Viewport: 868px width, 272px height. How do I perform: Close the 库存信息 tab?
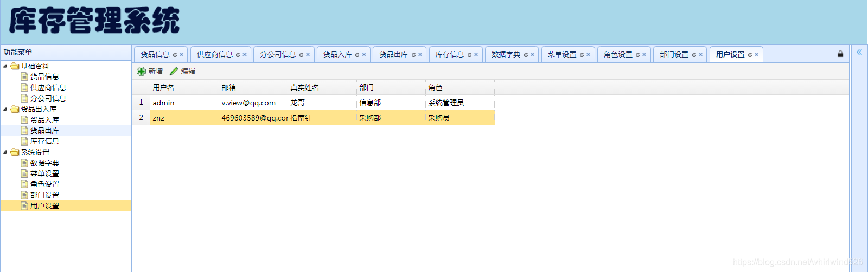[x=476, y=55]
